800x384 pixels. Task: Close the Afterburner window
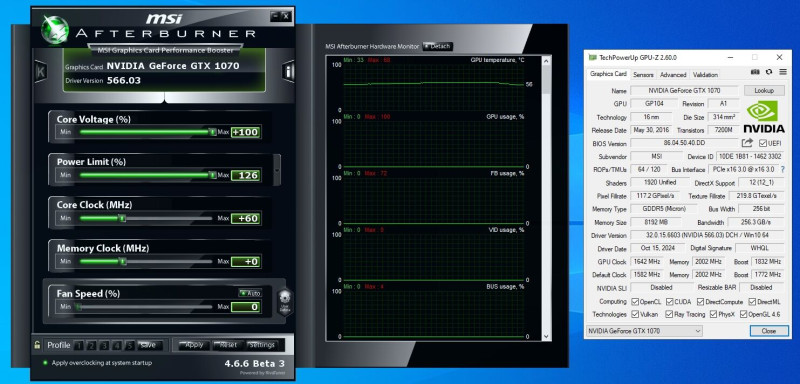point(286,16)
